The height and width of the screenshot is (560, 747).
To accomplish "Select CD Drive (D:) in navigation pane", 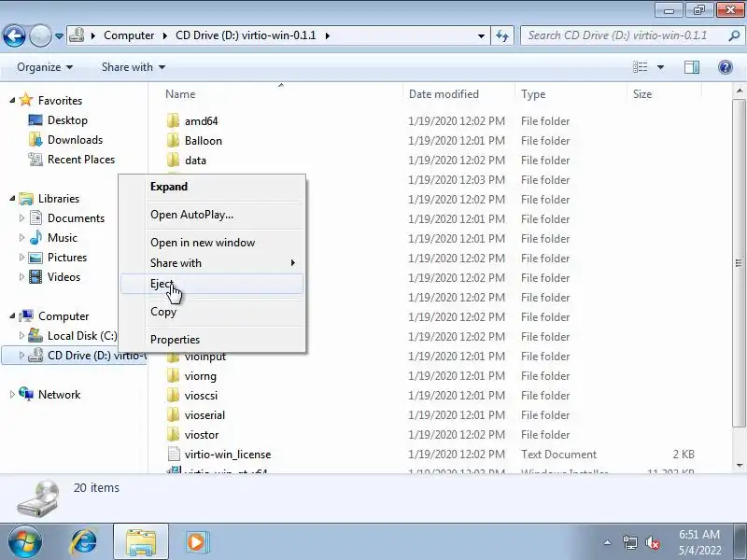I will [x=75, y=356].
